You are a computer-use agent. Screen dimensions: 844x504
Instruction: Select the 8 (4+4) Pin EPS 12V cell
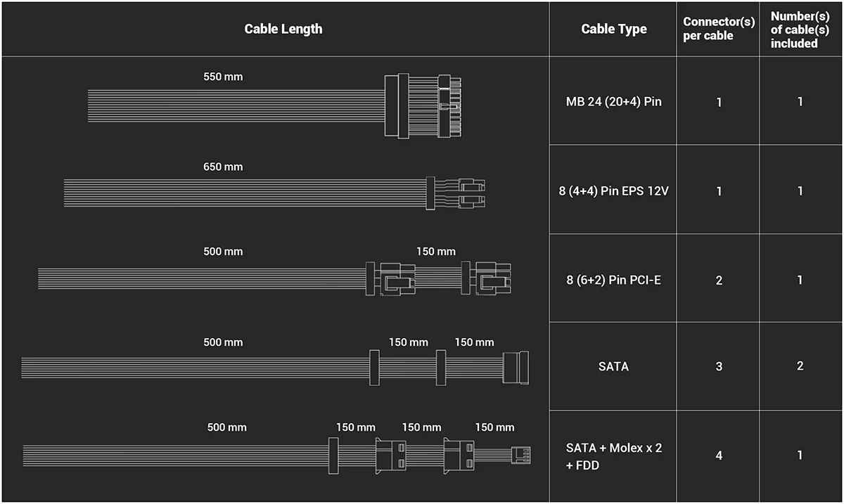[613, 190]
